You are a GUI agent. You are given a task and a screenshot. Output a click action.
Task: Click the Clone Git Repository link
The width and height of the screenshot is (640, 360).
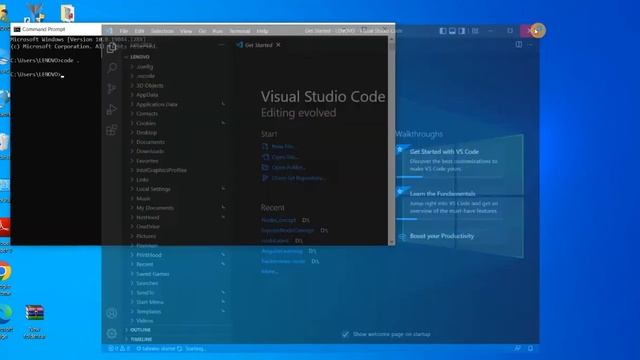[298, 178]
